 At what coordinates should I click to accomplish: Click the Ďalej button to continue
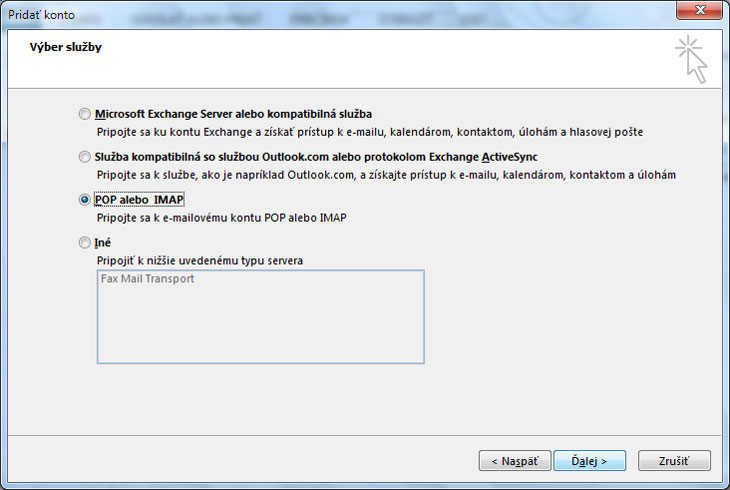(x=589, y=461)
